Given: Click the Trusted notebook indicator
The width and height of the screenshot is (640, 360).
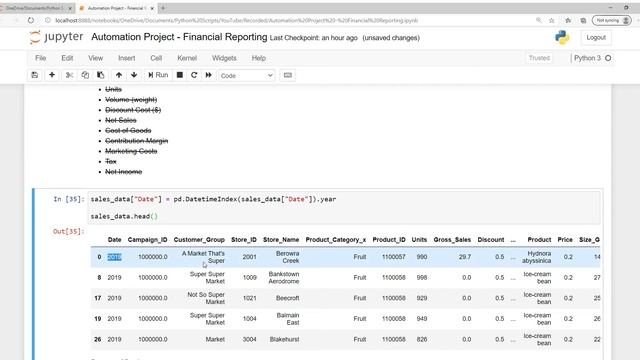Looking at the screenshot, I should click(x=539, y=58).
